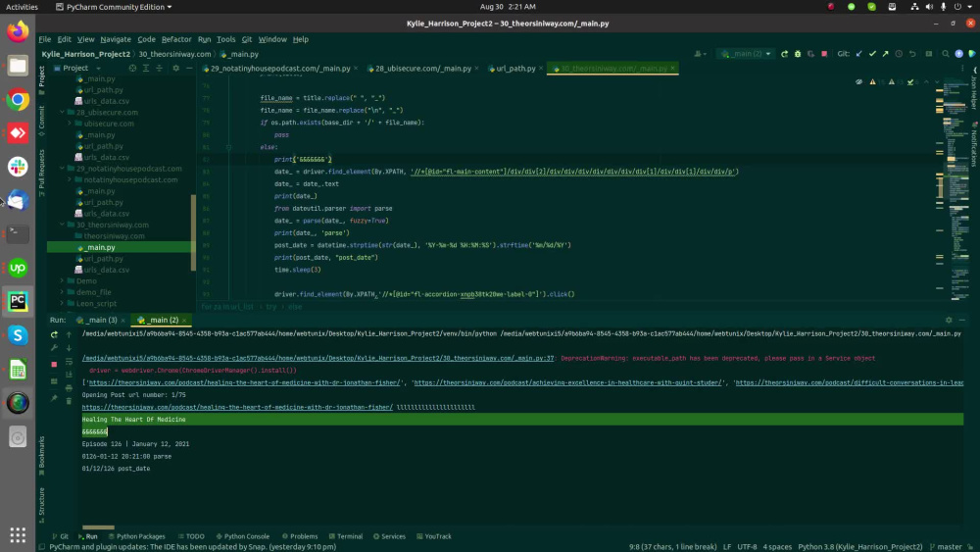This screenshot has width=980, height=552.
Task: Click Project panel vertical scrollbar
Action: 193,232
